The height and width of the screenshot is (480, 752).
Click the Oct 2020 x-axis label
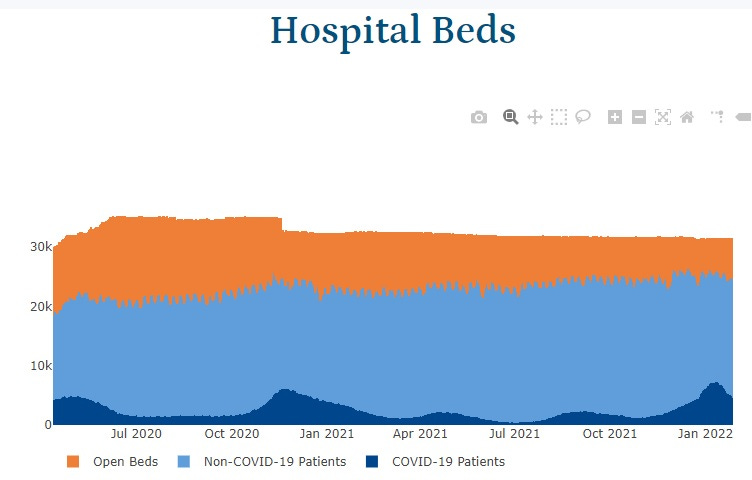[232, 433]
